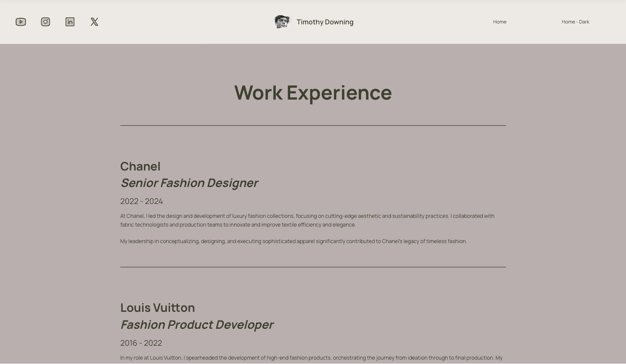Click the Senior Fashion Designer title
Screen dimensions: 626x364
(189, 183)
